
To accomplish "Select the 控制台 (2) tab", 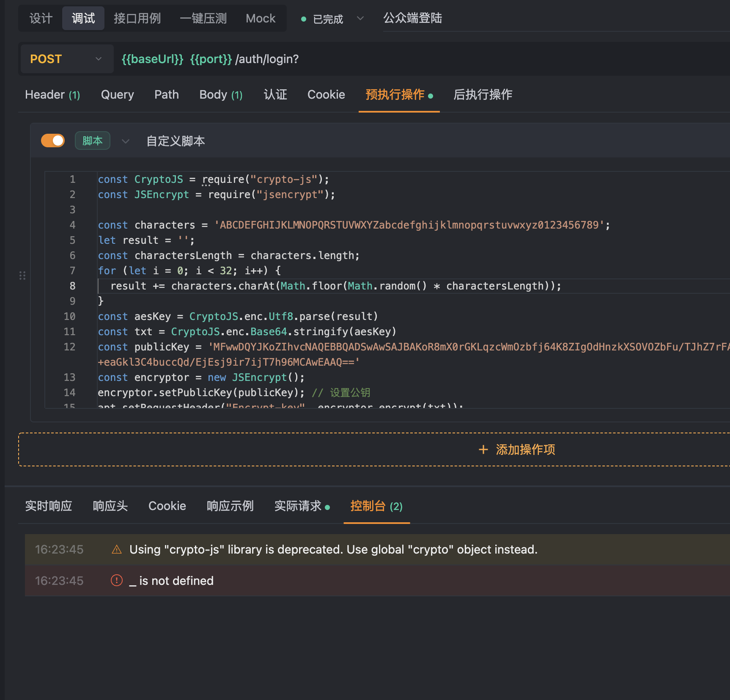I will click(376, 506).
